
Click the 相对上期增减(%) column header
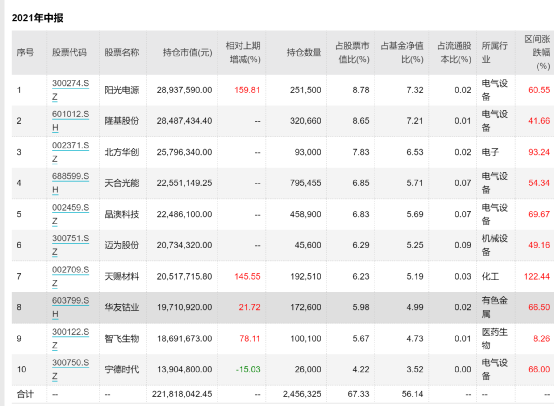243,52
